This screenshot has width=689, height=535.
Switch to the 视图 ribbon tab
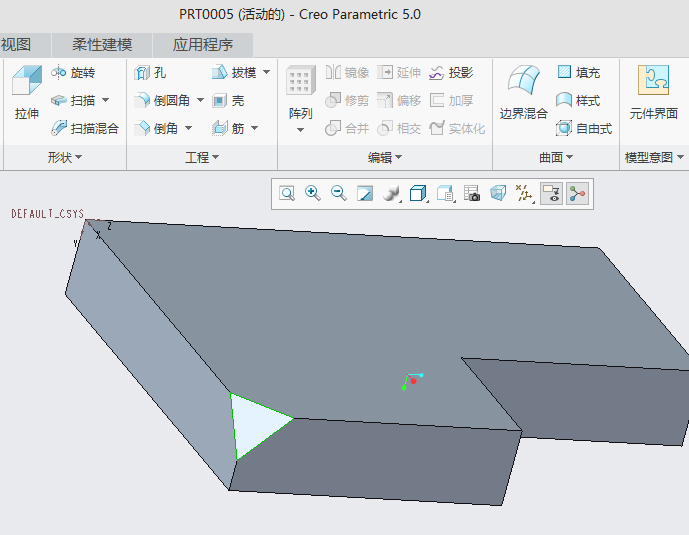pos(16,45)
